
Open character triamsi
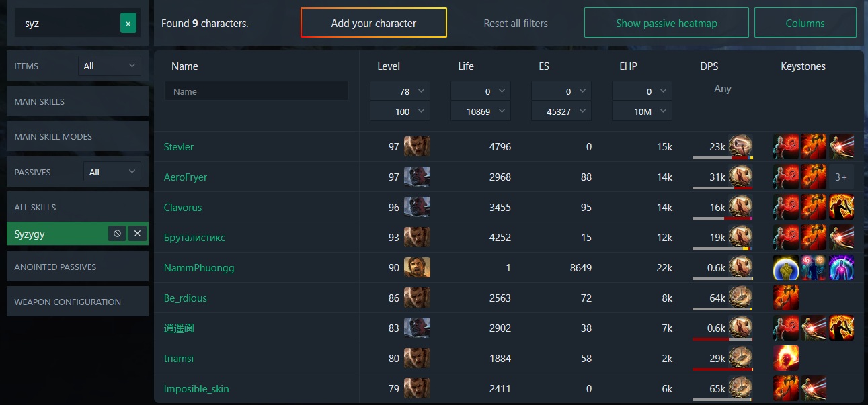click(179, 359)
